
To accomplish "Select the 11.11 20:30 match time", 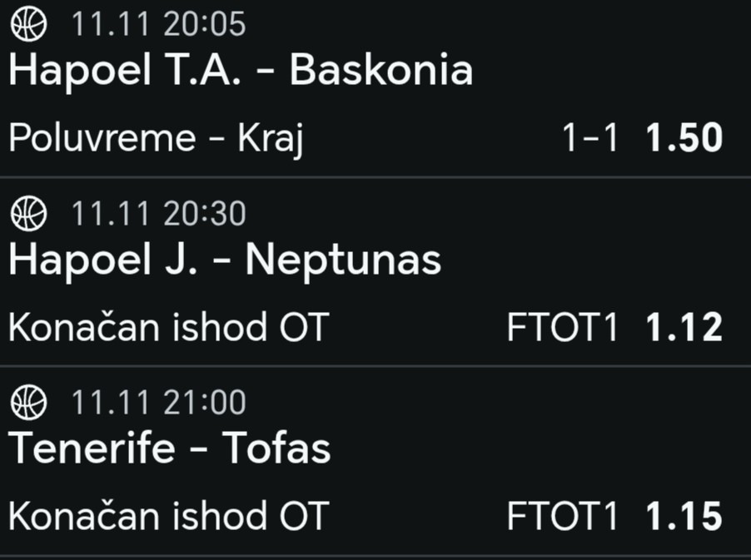I will coord(158,214).
